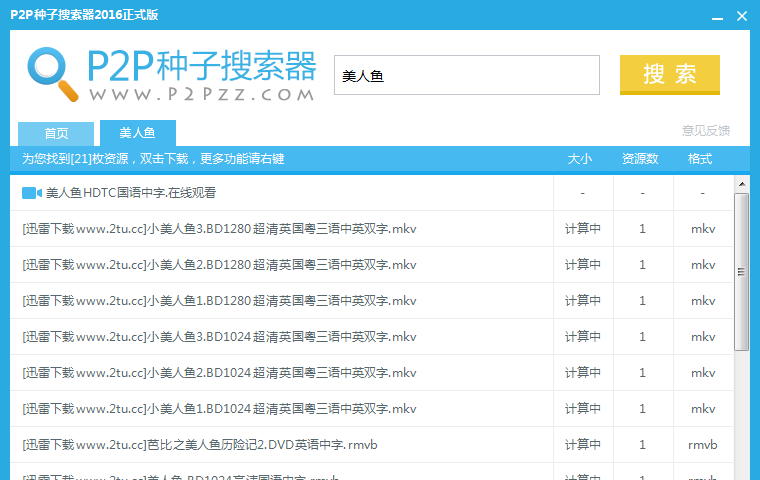Click the 资源数 column header
The height and width of the screenshot is (480, 760).
[x=640, y=159]
